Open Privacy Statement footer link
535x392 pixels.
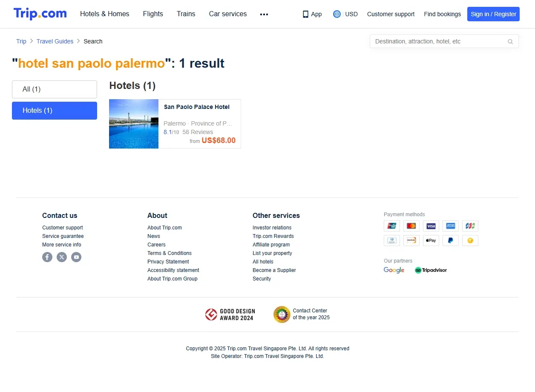168,262
